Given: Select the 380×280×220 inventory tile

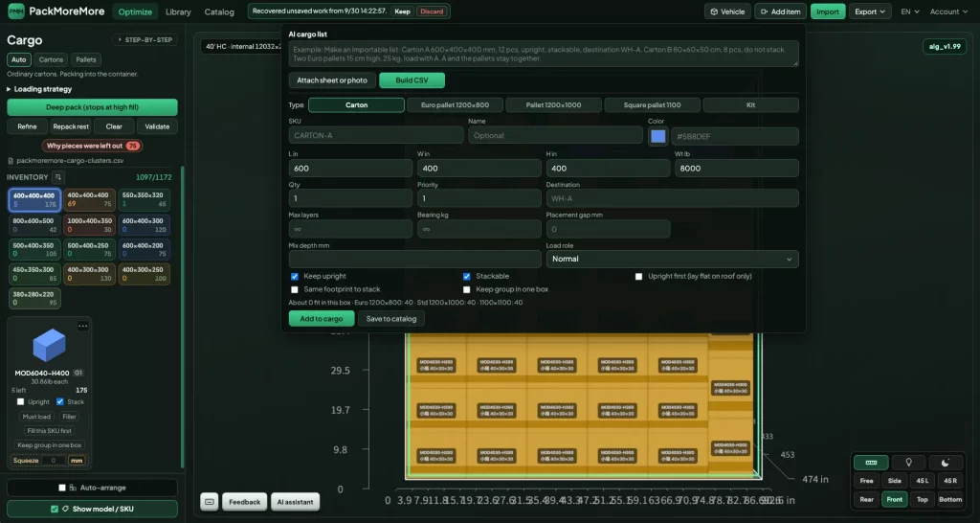Looking at the screenshot, I should point(35,299).
